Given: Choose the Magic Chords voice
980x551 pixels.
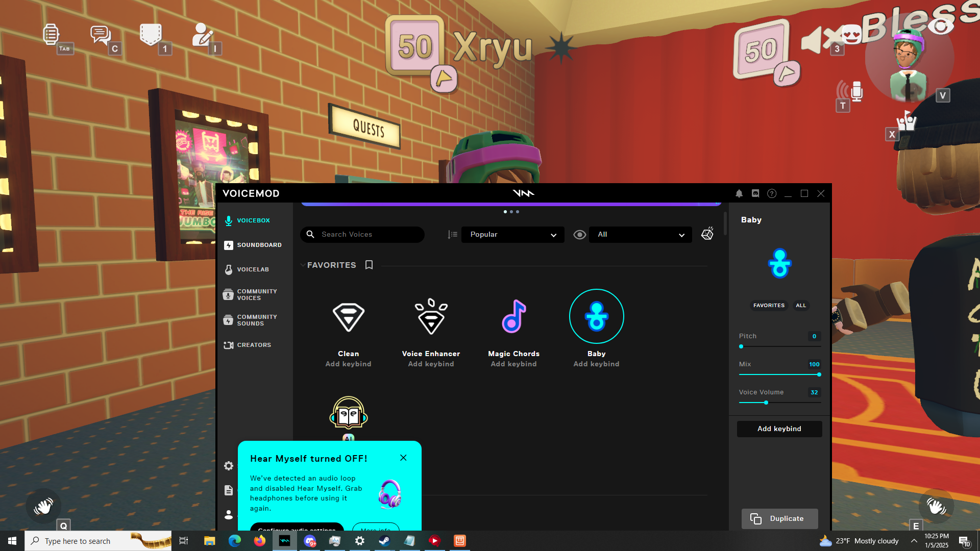Looking at the screenshot, I should [x=513, y=317].
